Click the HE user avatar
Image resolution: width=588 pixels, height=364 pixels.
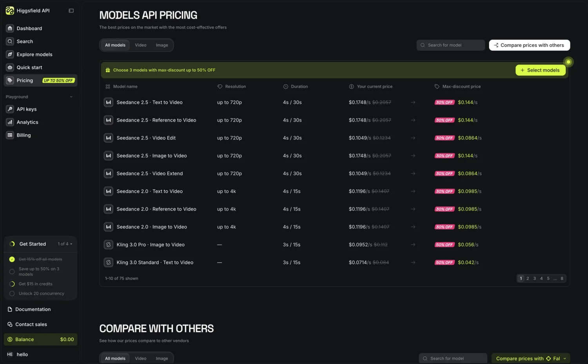click(x=10, y=354)
